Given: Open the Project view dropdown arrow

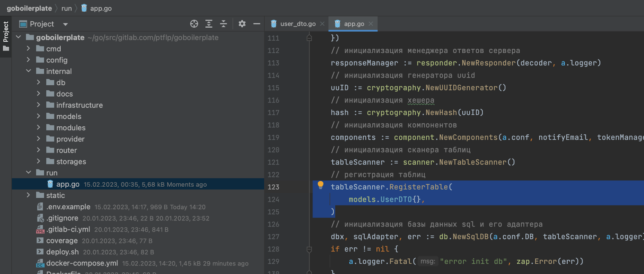Looking at the screenshot, I should [x=65, y=24].
